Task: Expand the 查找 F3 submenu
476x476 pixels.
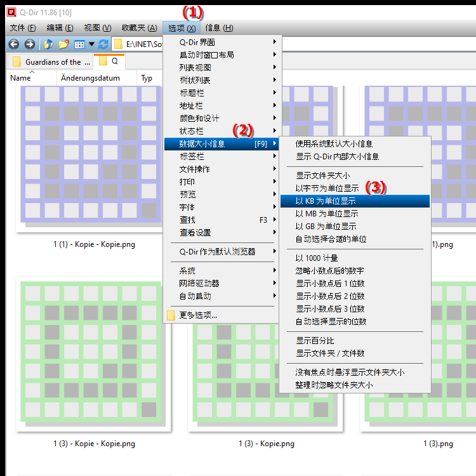Action: pos(221,220)
